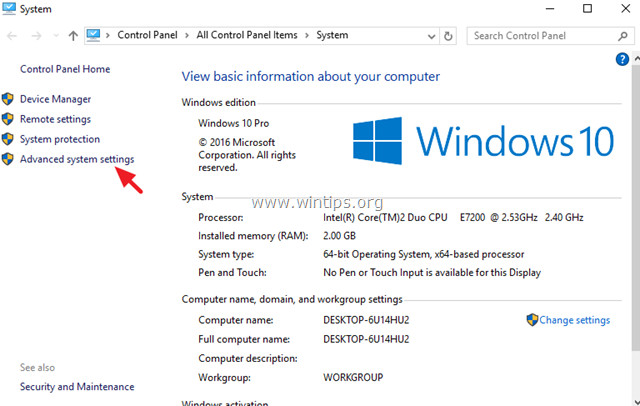Click the '2.00 GB' installed memory value
The width and height of the screenshot is (640, 406).
(x=339, y=236)
